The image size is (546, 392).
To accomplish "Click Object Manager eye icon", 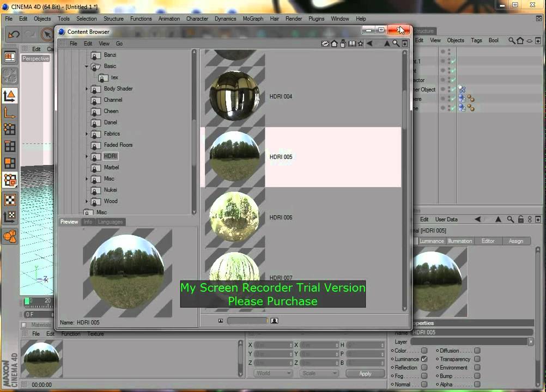I will 529,41.
